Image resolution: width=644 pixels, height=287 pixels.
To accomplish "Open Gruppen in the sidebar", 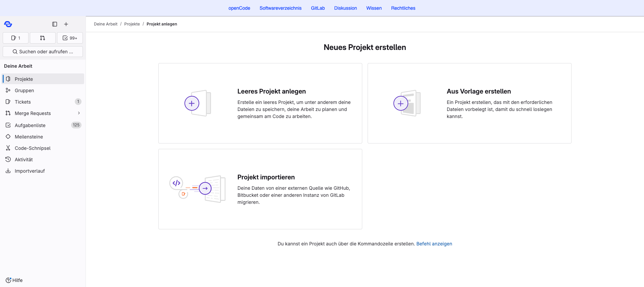I will click(24, 91).
